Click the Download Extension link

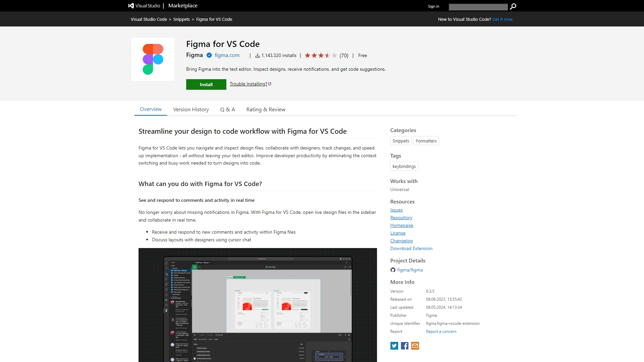(411, 249)
